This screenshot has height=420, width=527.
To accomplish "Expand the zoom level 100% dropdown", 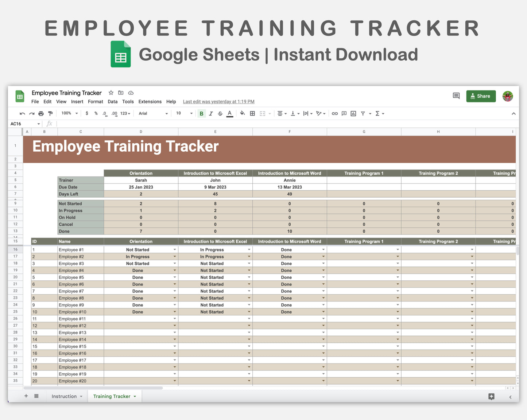I will click(x=69, y=113).
